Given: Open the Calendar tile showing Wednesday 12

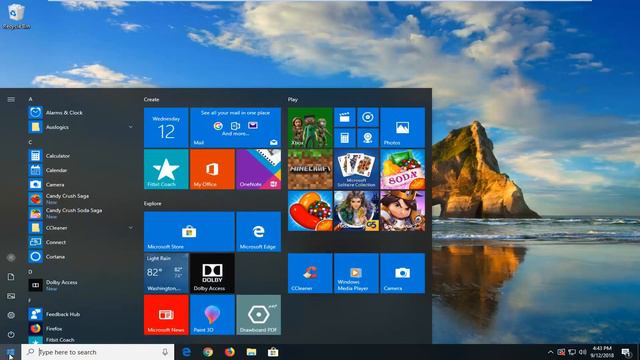Looking at the screenshot, I should pyautogui.click(x=166, y=127).
